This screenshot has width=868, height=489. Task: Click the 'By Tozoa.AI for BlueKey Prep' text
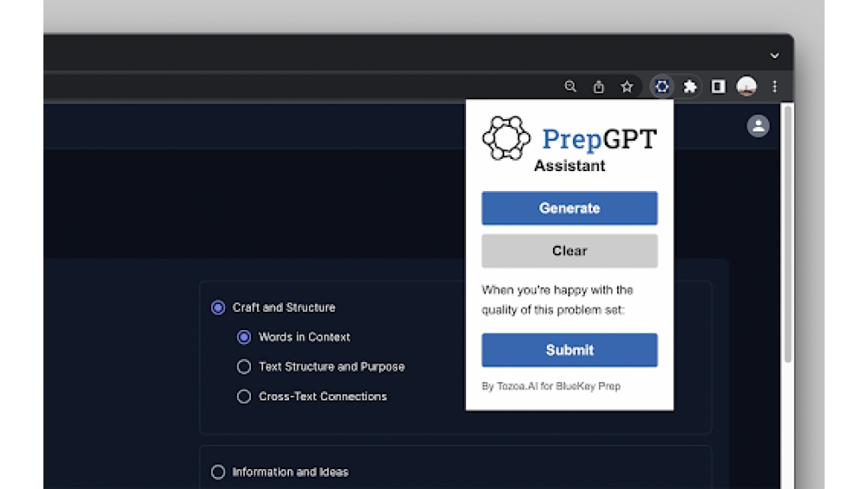pos(551,386)
